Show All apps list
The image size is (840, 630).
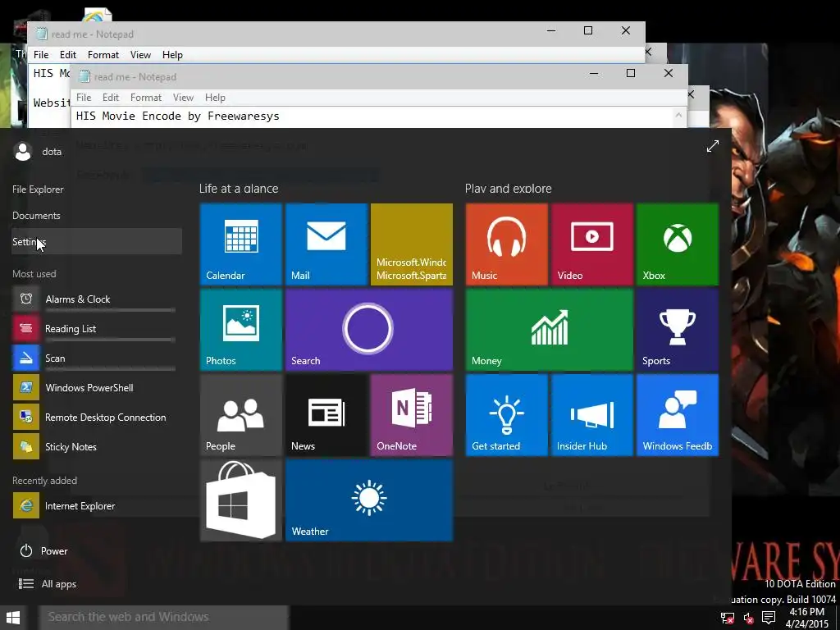click(x=48, y=584)
